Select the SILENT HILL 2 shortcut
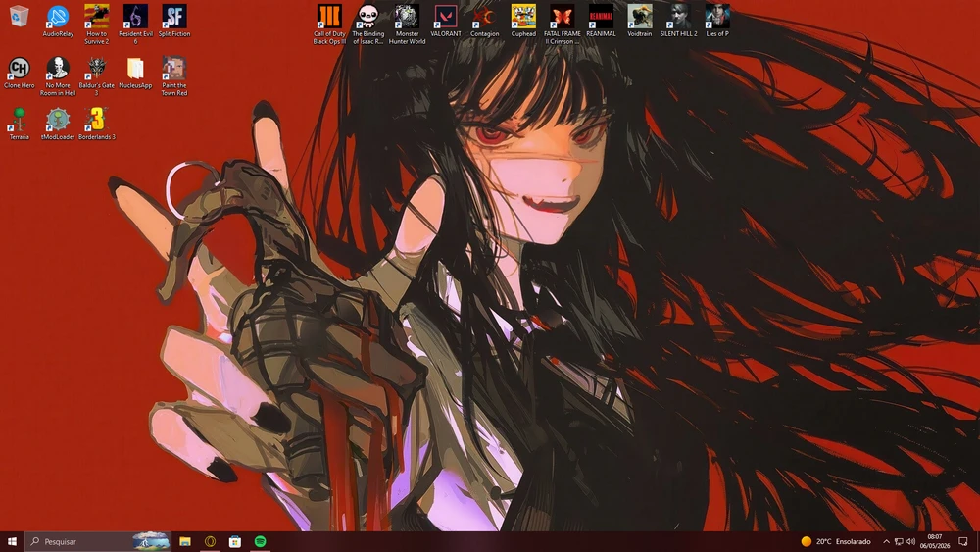Image resolution: width=980 pixels, height=552 pixels. pos(678,21)
